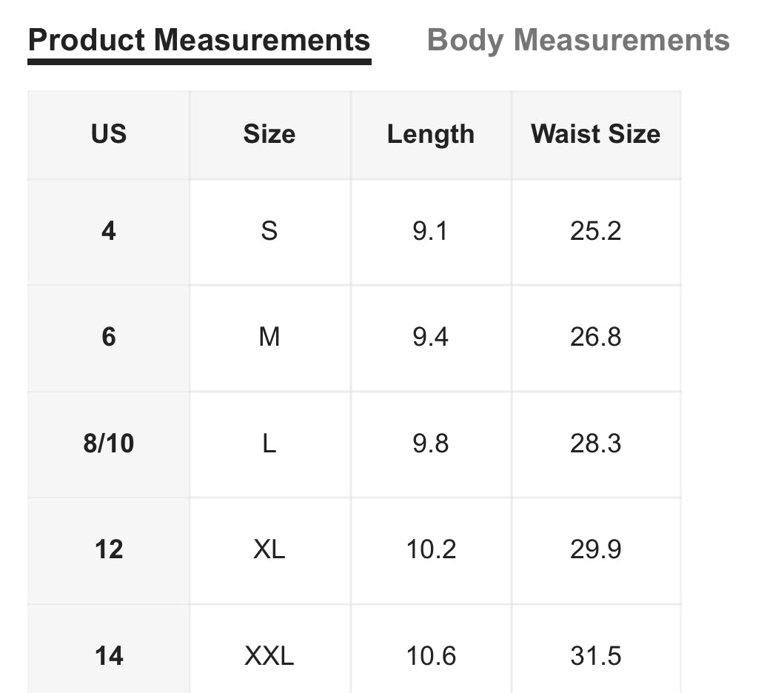Click the US size 6 row cell
The width and height of the screenshot is (784, 693).
[x=109, y=337]
